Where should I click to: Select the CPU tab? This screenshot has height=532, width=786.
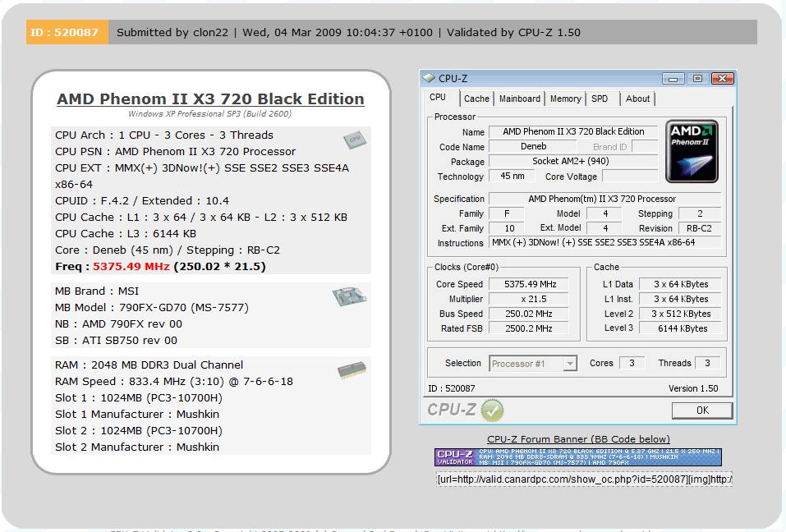tap(438, 97)
